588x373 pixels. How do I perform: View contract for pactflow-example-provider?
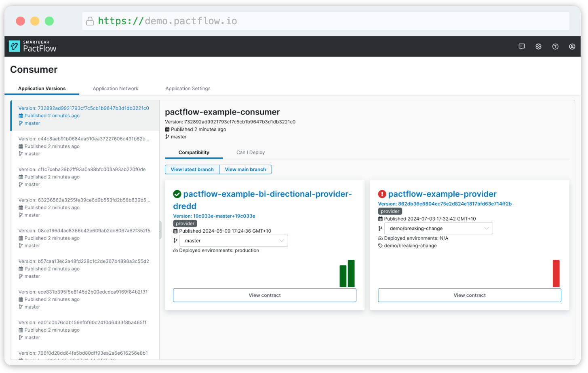coord(470,295)
